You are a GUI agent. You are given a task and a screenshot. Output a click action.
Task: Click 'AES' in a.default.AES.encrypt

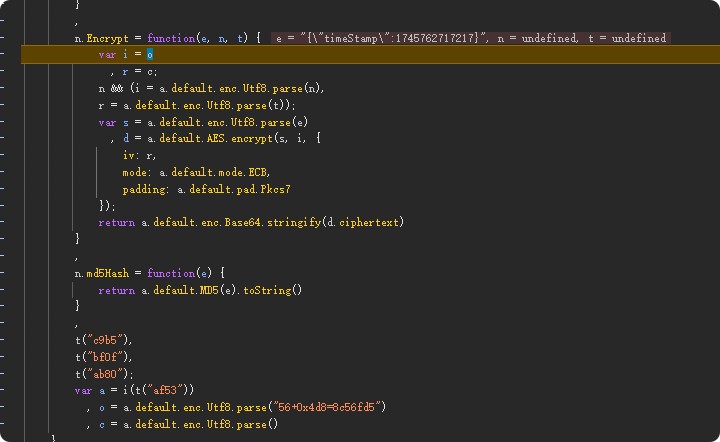215,138
